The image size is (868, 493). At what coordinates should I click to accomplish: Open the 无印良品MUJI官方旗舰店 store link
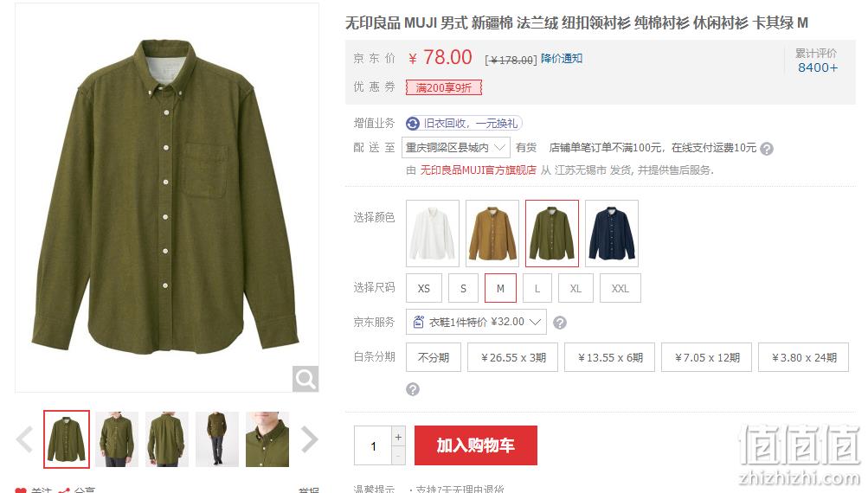478,170
